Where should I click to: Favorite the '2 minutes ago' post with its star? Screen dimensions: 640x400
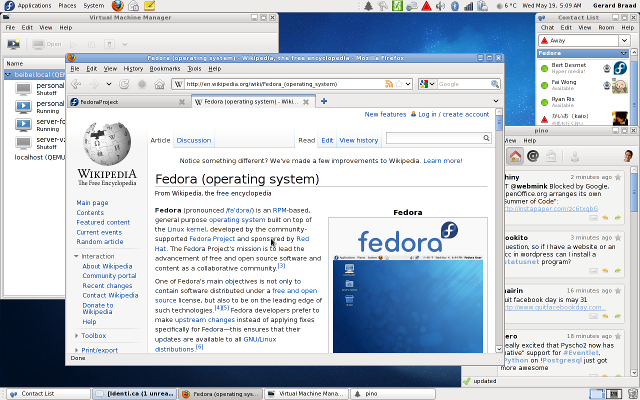618,177
